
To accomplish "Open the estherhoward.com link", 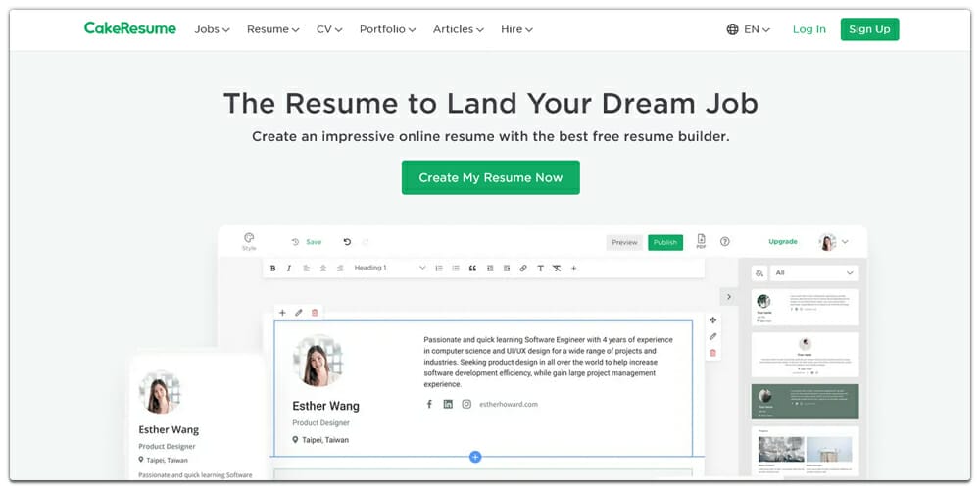I will pos(508,405).
